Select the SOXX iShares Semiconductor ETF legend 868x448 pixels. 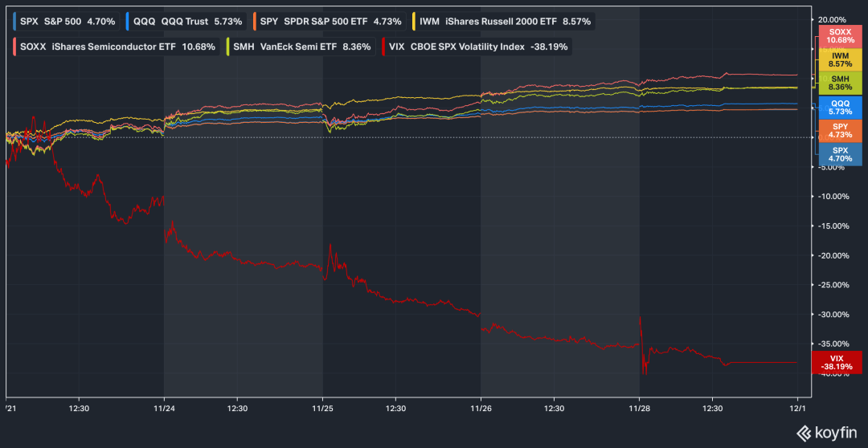click(x=115, y=47)
